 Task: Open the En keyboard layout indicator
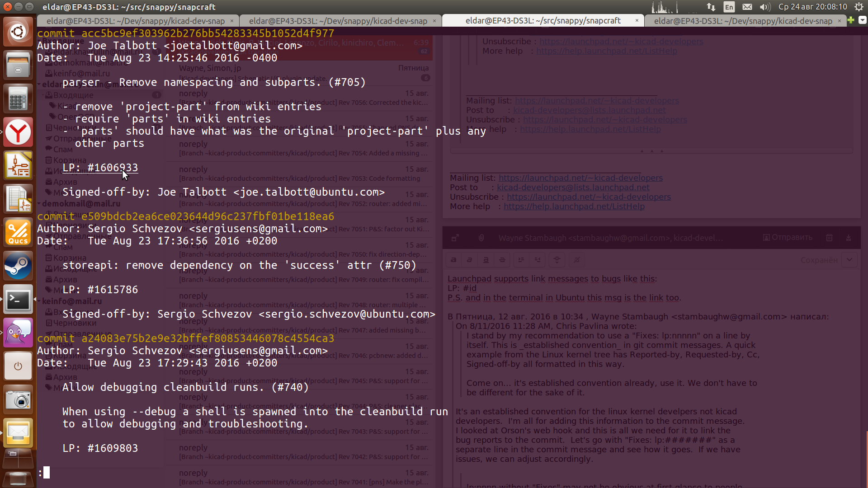pyautogui.click(x=729, y=7)
